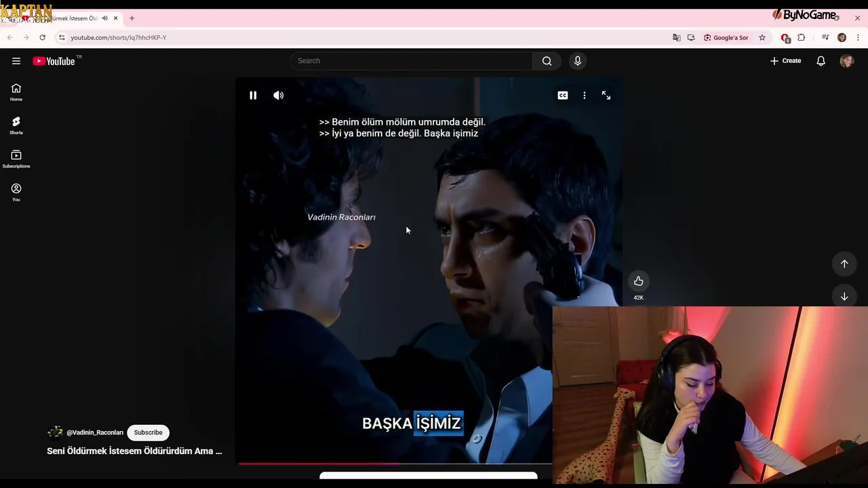Focus the YouTube Search field
The image size is (868, 488).
[412, 61]
